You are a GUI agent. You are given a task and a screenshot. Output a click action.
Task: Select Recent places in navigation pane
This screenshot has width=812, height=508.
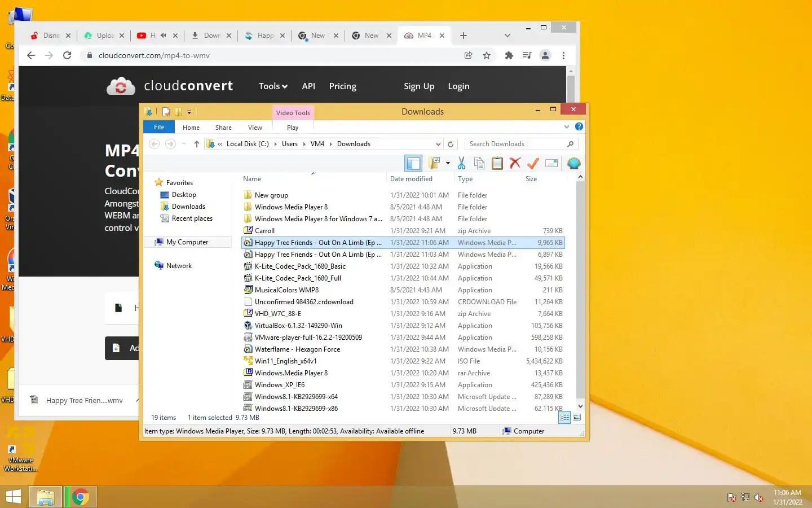tap(192, 218)
